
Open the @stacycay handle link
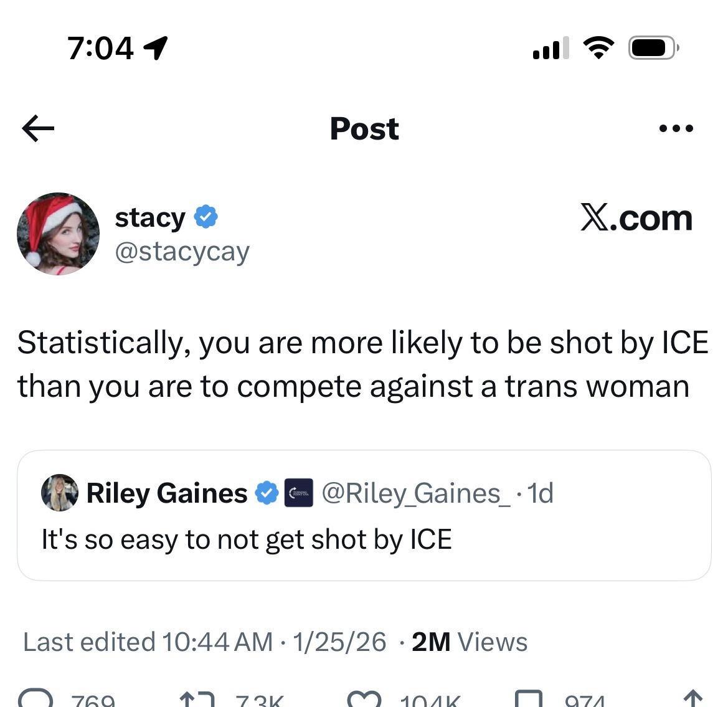[x=182, y=252]
